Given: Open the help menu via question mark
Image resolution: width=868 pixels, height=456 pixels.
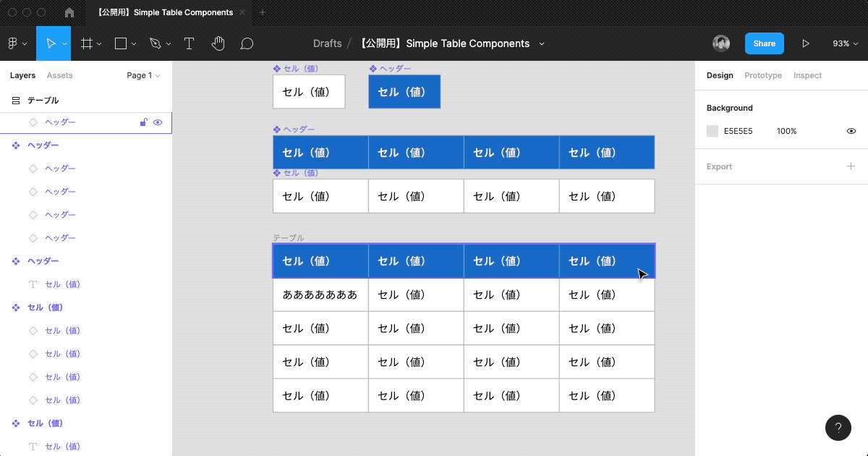Looking at the screenshot, I should coord(838,428).
